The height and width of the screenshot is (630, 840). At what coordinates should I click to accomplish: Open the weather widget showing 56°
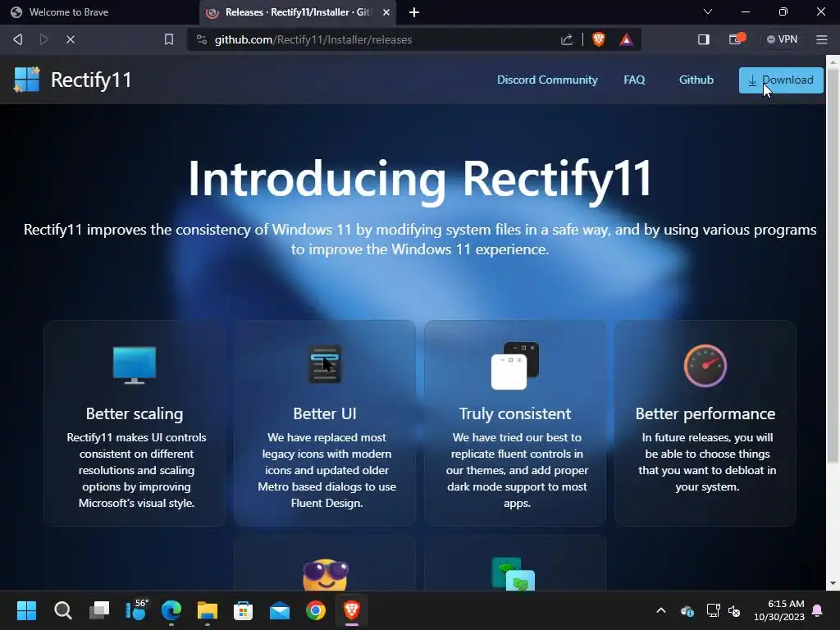[x=135, y=609]
